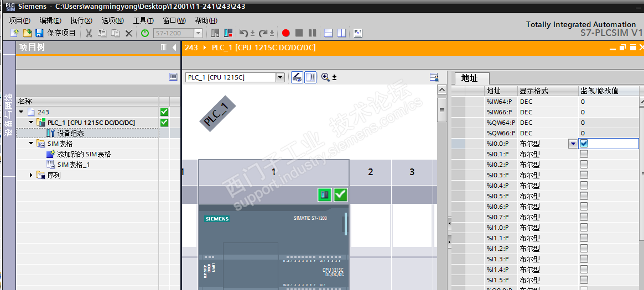Screen dimensions: 644x290
Task: Open the 项目(P) menu
Action: (x=20, y=20)
